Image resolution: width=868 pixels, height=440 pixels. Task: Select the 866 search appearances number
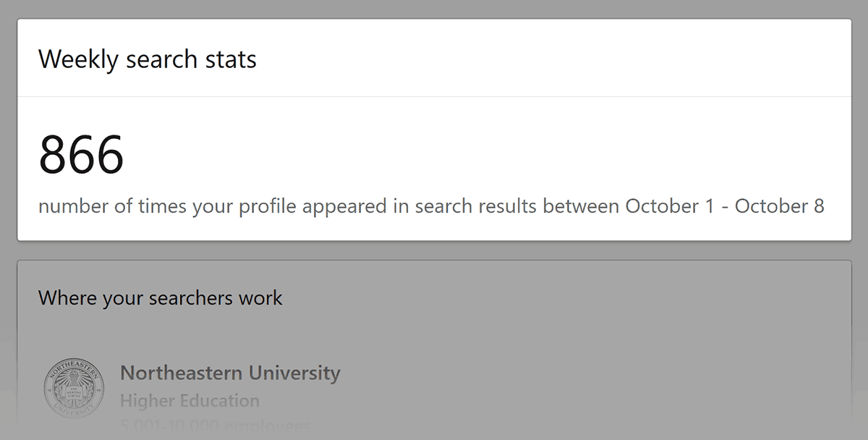tap(81, 154)
